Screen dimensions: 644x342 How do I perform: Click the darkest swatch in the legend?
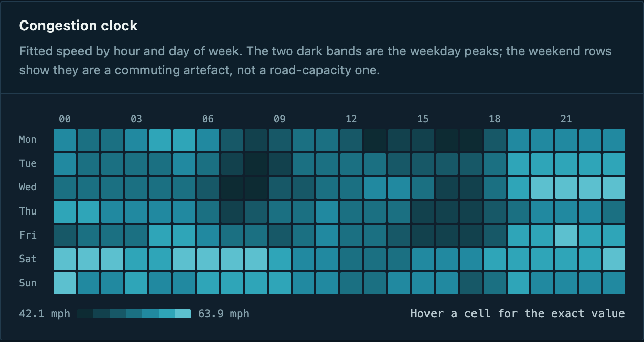[85, 314]
